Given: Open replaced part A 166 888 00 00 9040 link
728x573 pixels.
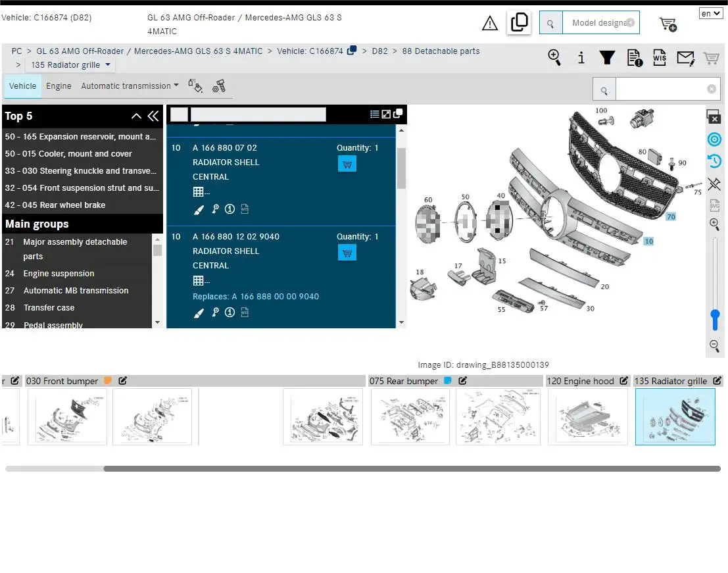Looking at the screenshot, I should (x=275, y=296).
